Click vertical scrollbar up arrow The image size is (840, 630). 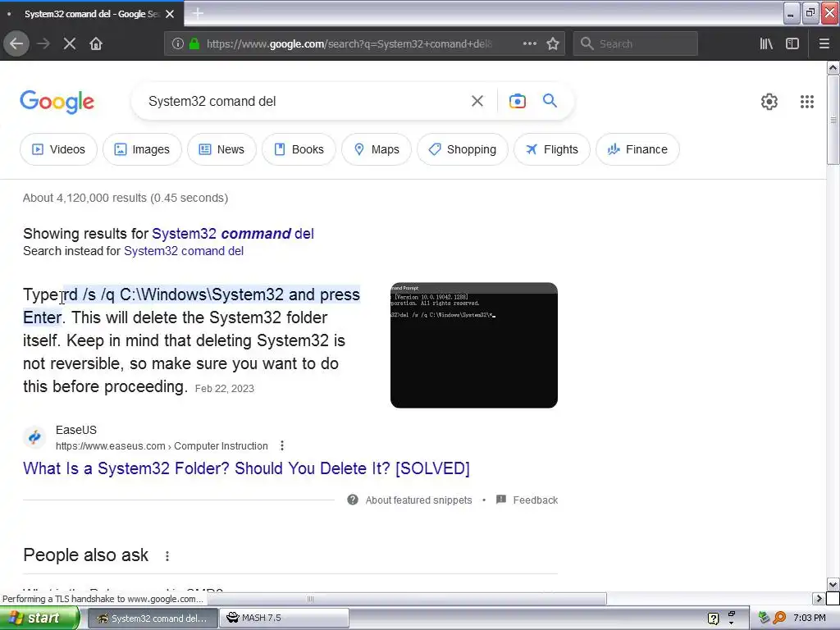click(833, 67)
